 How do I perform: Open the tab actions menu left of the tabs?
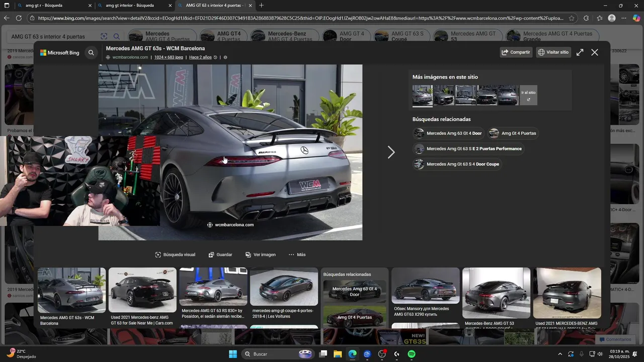(7, 6)
